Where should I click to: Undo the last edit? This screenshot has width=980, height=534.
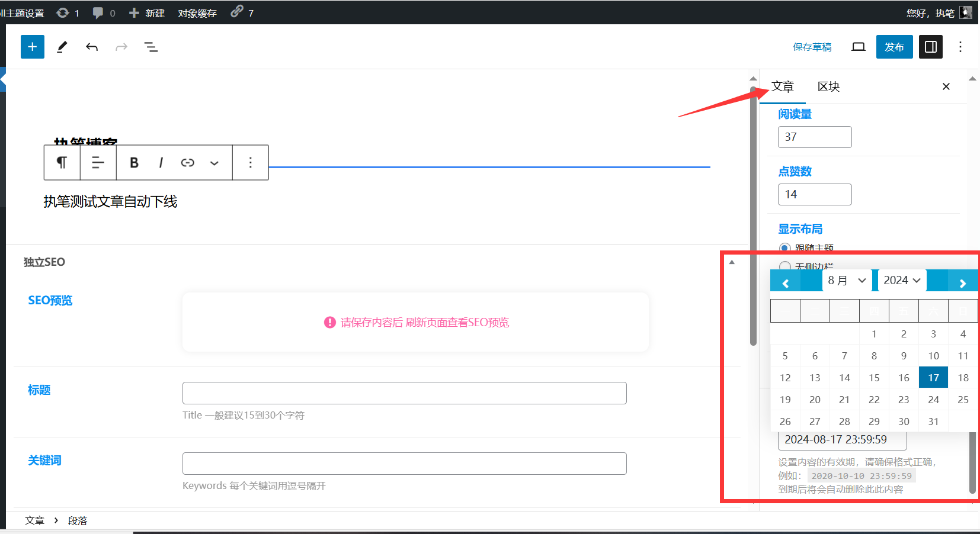click(x=92, y=47)
